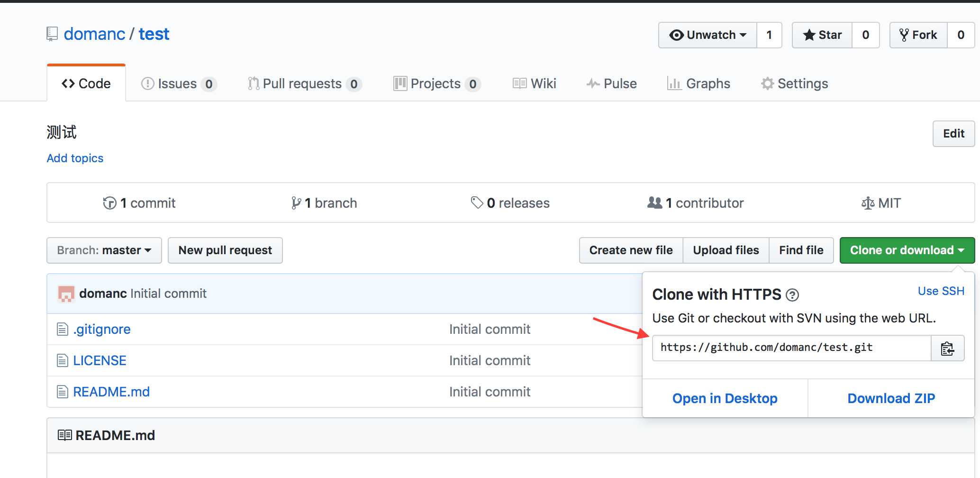Click the Initial commit message in the latest commit header
The width and height of the screenshot is (980, 478).
point(168,294)
